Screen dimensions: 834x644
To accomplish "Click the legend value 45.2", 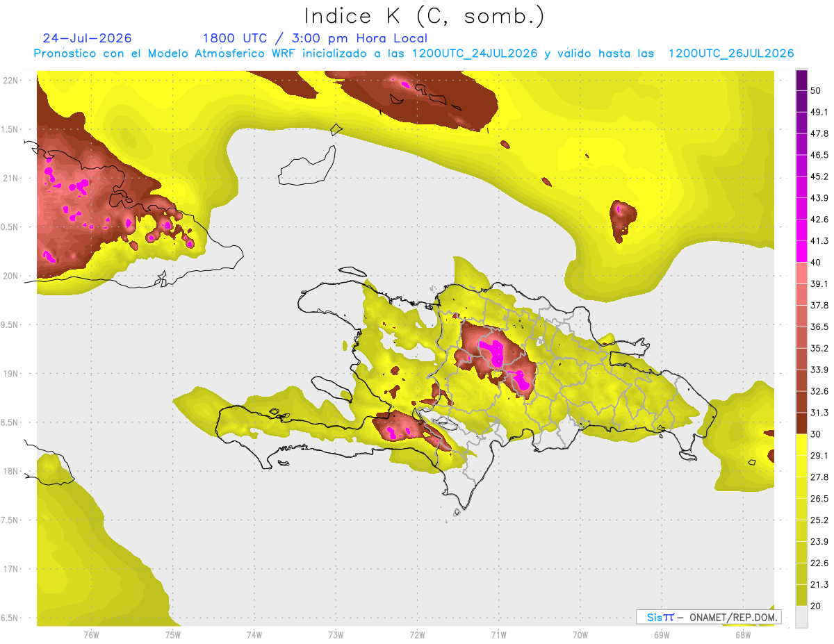I will tap(819, 176).
